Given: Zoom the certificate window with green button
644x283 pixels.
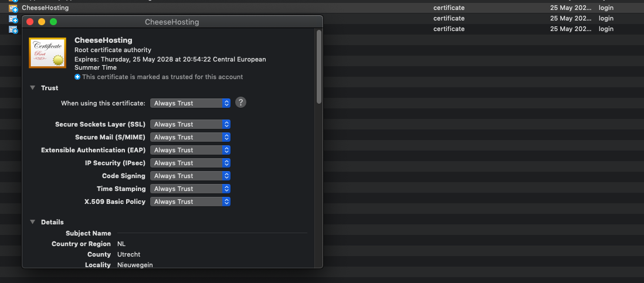Looking at the screenshot, I should (53, 22).
